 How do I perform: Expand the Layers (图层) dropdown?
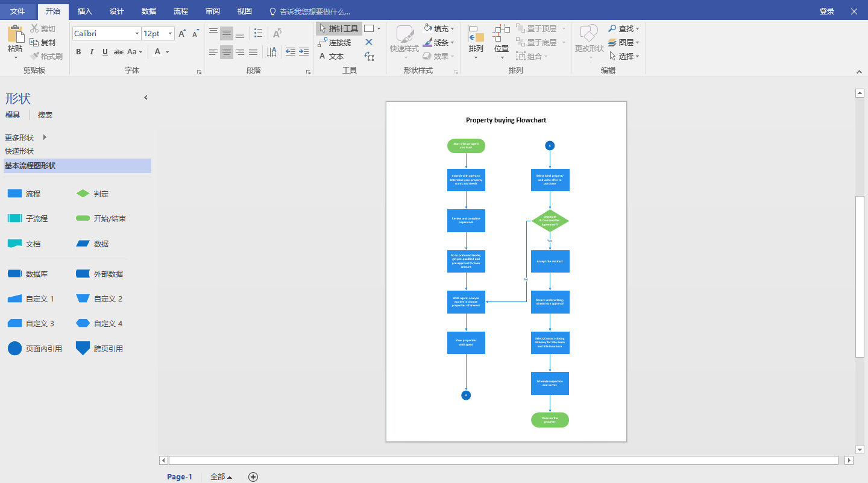624,42
